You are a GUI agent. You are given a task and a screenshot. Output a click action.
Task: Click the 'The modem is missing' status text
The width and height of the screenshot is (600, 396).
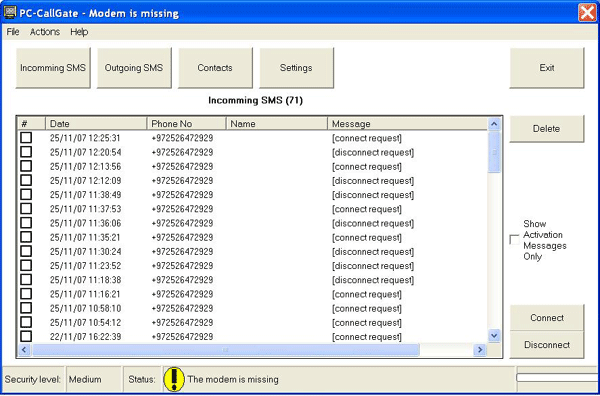[x=233, y=380]
